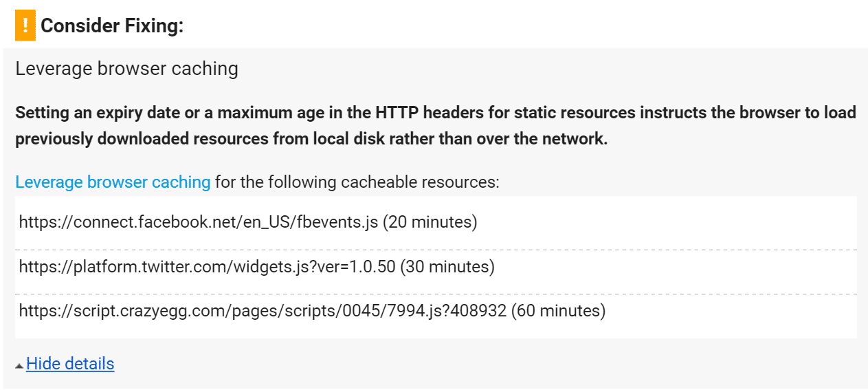The height and width of the screenshot is (390, 868).
Task: Click the "(20 minutes)" cache duration text
Action: 430,222
